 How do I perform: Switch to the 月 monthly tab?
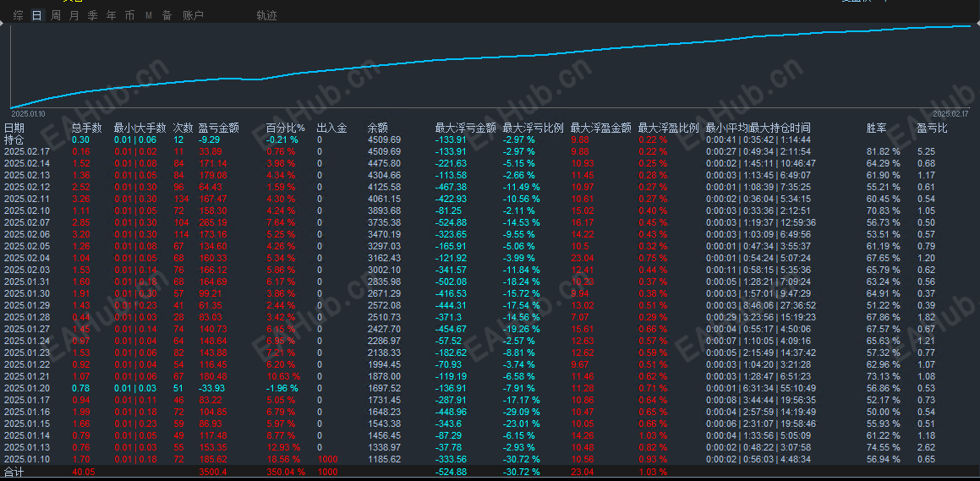[x=74, y=15]
